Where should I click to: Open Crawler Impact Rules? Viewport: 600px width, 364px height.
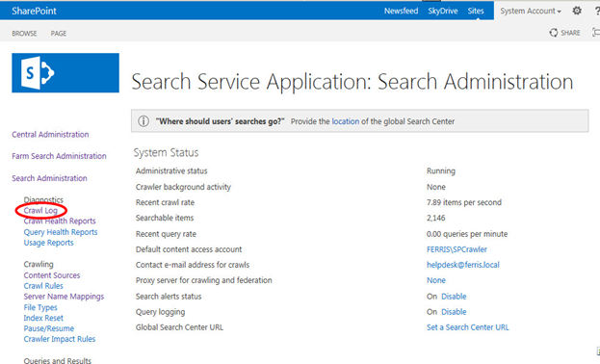coord(60,339)
